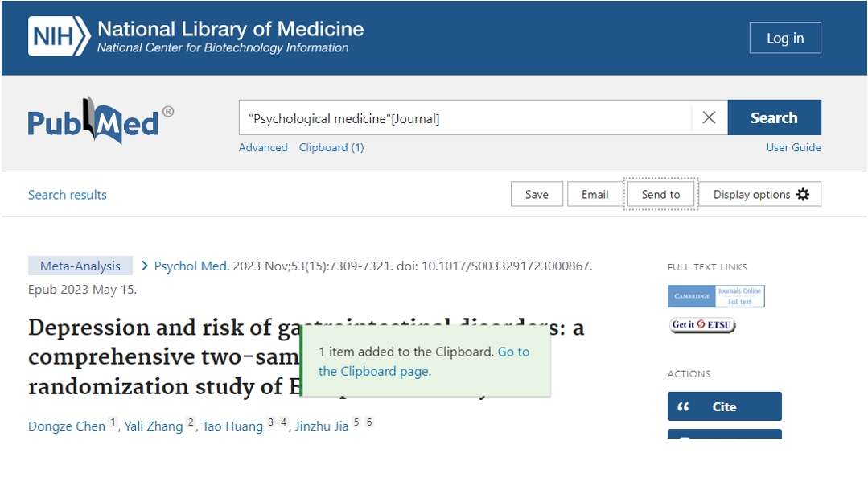The height and width of the screenshot is (482, 868).
Task: Click the Cite quotation button
Action: click(724, 406)
